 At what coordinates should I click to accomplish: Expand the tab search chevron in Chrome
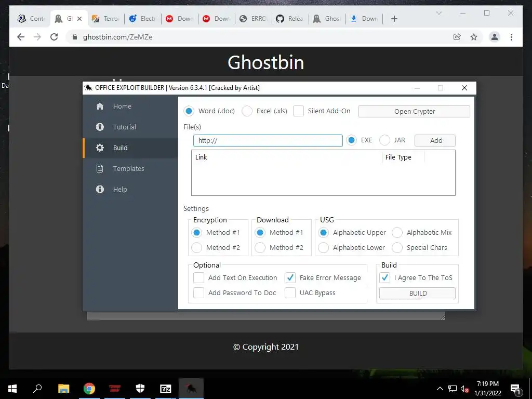pos(438,13)
